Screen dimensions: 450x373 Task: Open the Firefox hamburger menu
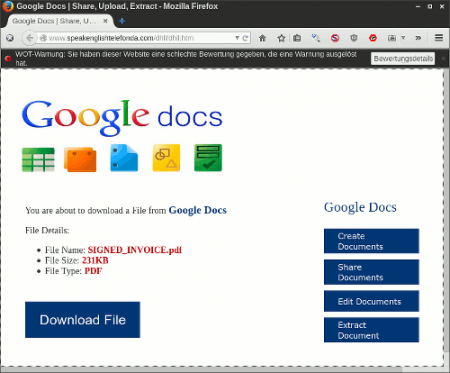tap(439, 38)
